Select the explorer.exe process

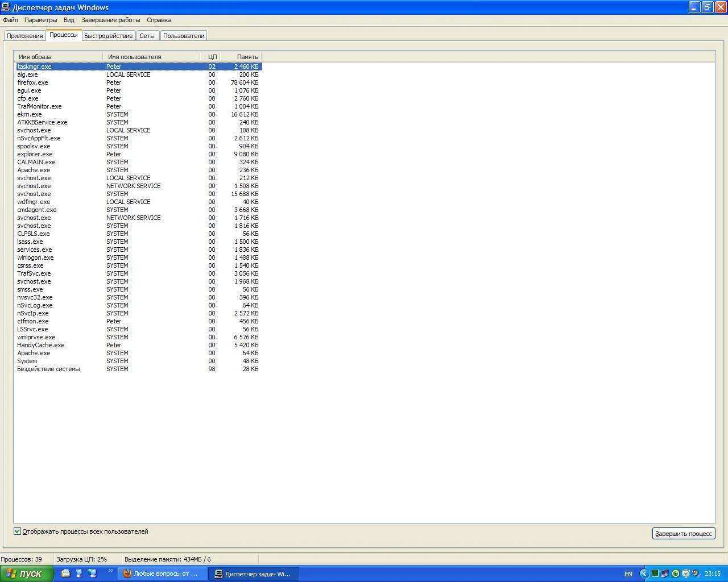pos(138,154)
